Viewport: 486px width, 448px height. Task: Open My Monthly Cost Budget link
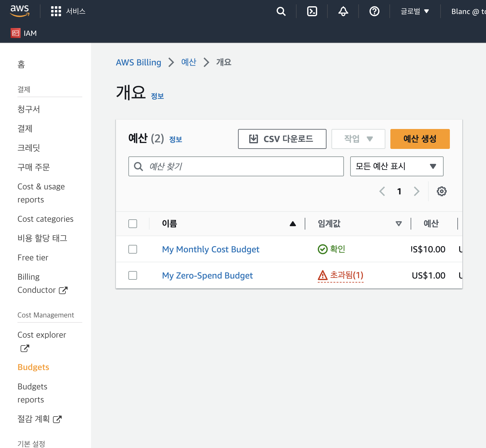(x=211, y=249)
